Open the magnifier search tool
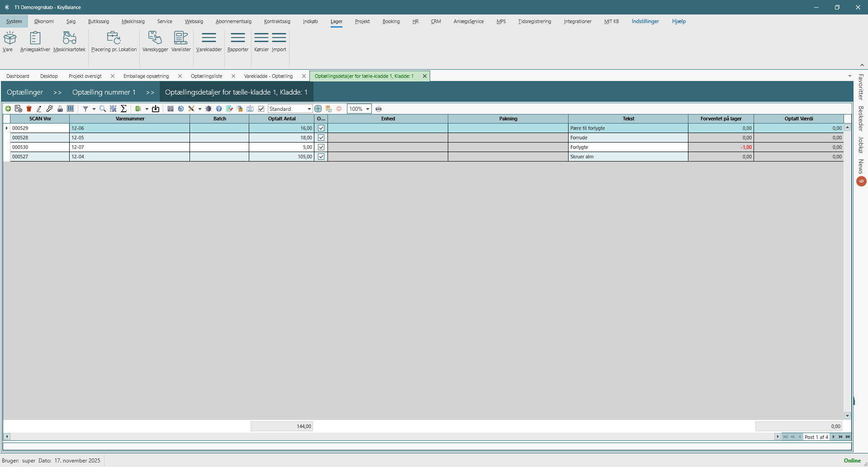 pyautogui.click(x=103, y=109)
